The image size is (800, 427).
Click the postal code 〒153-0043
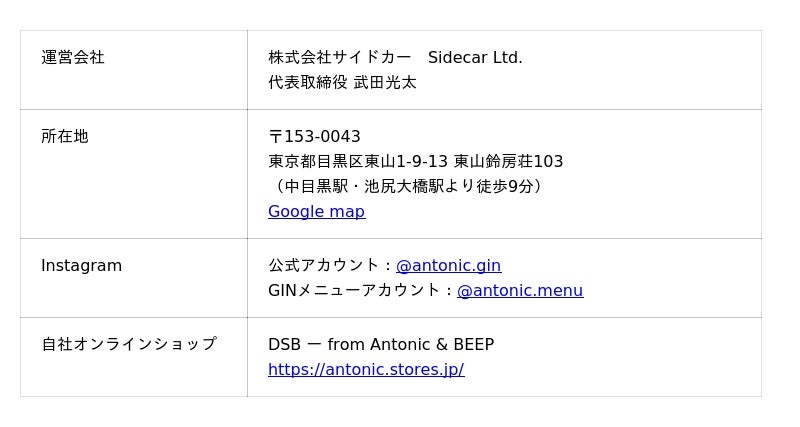pyautogui.click(x=314, y=137)
